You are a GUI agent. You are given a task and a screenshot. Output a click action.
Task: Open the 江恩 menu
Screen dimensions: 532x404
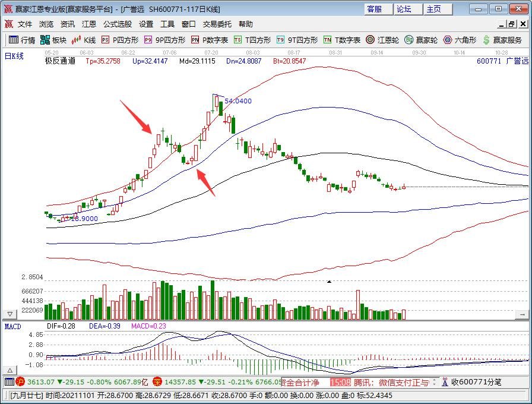pyautogui.click(x=89, y=24)
